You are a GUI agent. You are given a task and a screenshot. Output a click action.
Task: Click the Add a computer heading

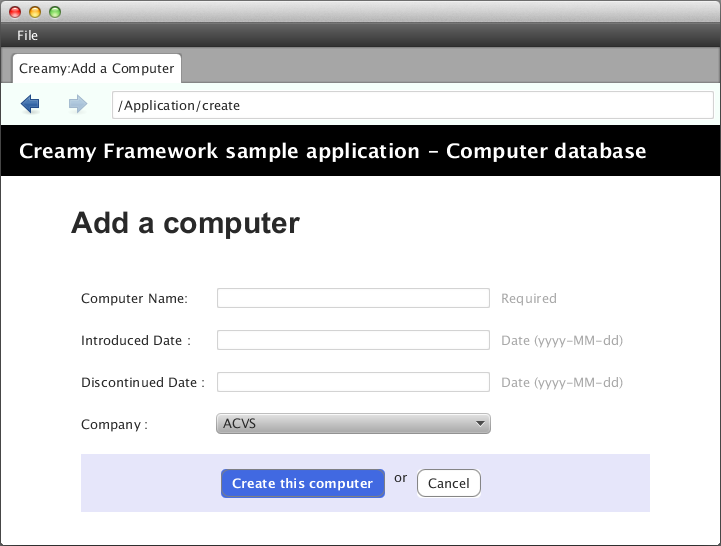(x=185, y=222)
